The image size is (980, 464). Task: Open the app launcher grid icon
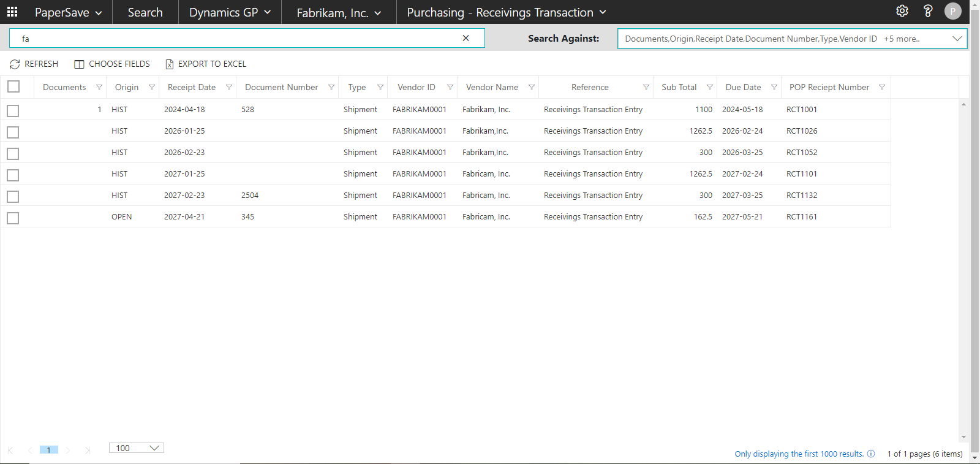pyautogui.click(x=12, y=12)
